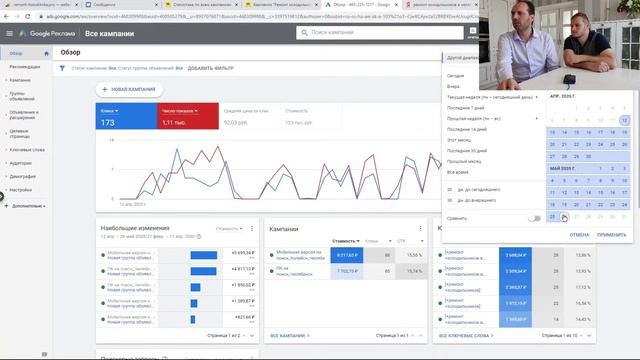Toggle the Сравнить comparison switch
640x360 pixels.
pos(534,218)
